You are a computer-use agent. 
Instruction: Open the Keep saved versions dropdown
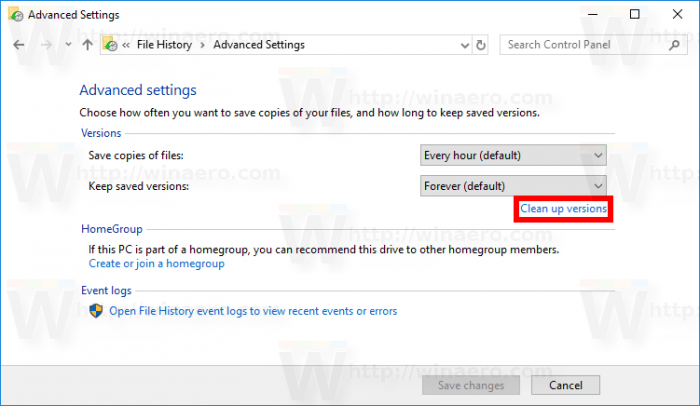point(513,186)
